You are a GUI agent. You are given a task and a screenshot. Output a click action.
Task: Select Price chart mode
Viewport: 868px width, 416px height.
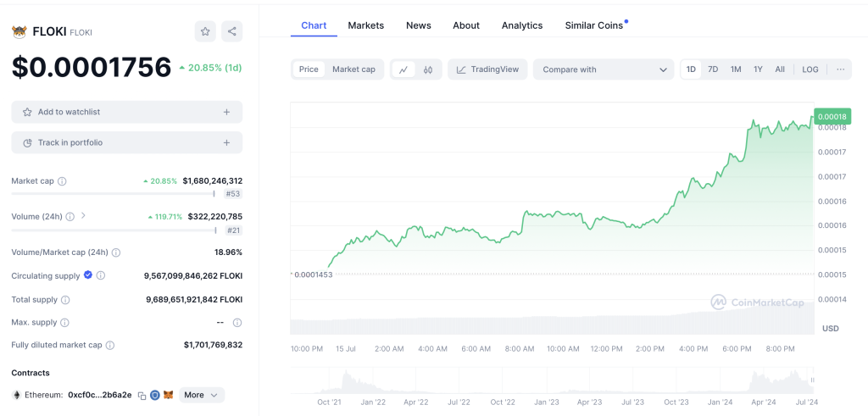309,69
